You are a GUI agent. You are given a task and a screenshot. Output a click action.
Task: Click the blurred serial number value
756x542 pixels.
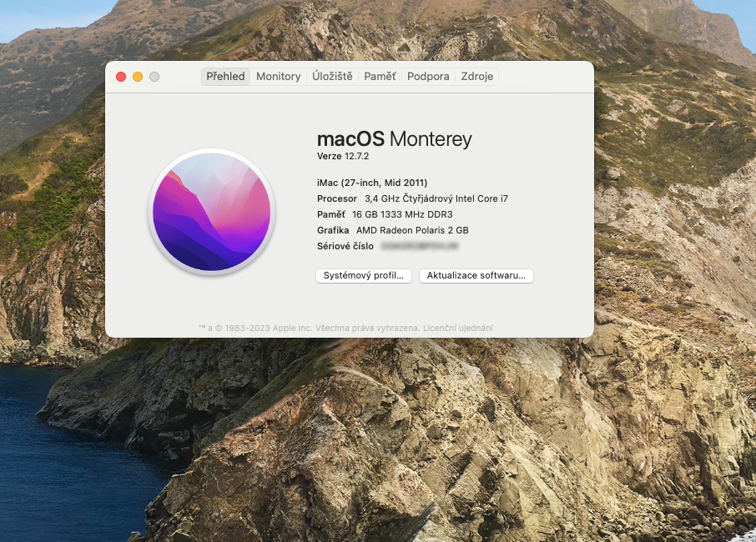tap(420, 246)
